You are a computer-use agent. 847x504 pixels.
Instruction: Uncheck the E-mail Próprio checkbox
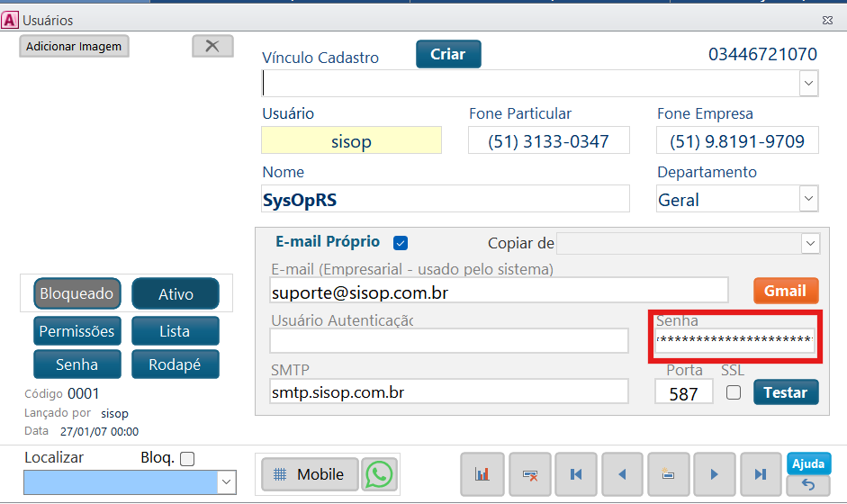[x=401, y=243]
